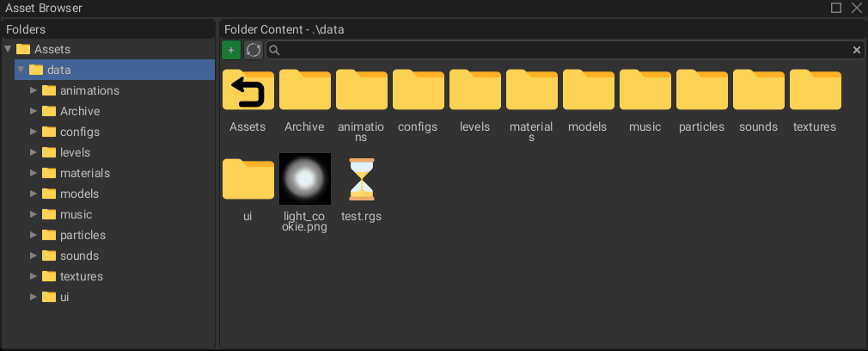Expand the animations folder tree node
The height and width of the screenshot is (351, 868).
(x=34, y=90)
